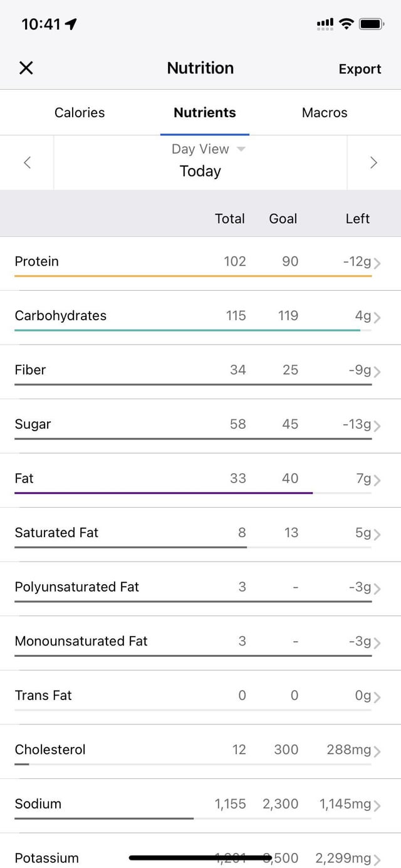This screenshot has width=401, height=868.
Task: Select the Nutrients tab
Action: 205,113
